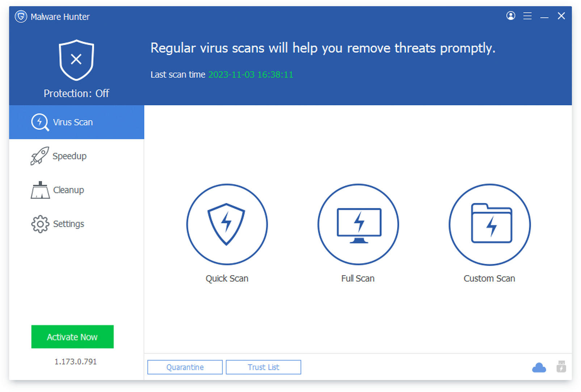Open the Quarantine list
Image resolution: width=581 pixels, height=392 pixels.
coord(185,367)
